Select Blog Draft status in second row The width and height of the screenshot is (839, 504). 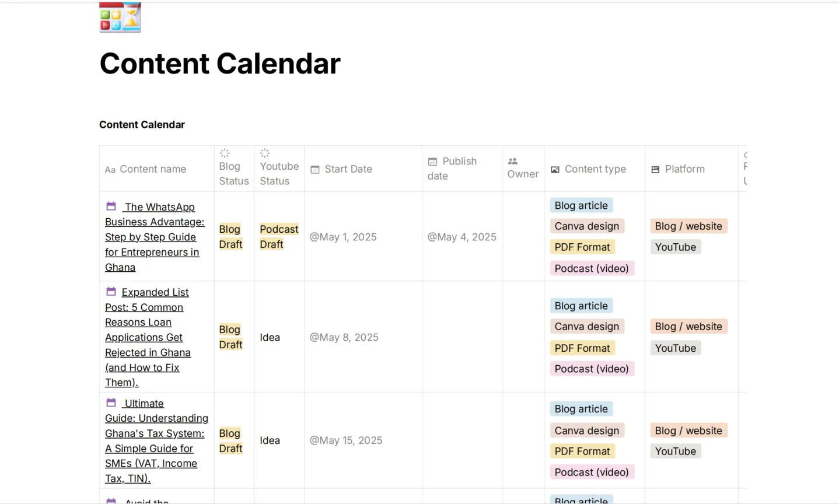[230, 337]
